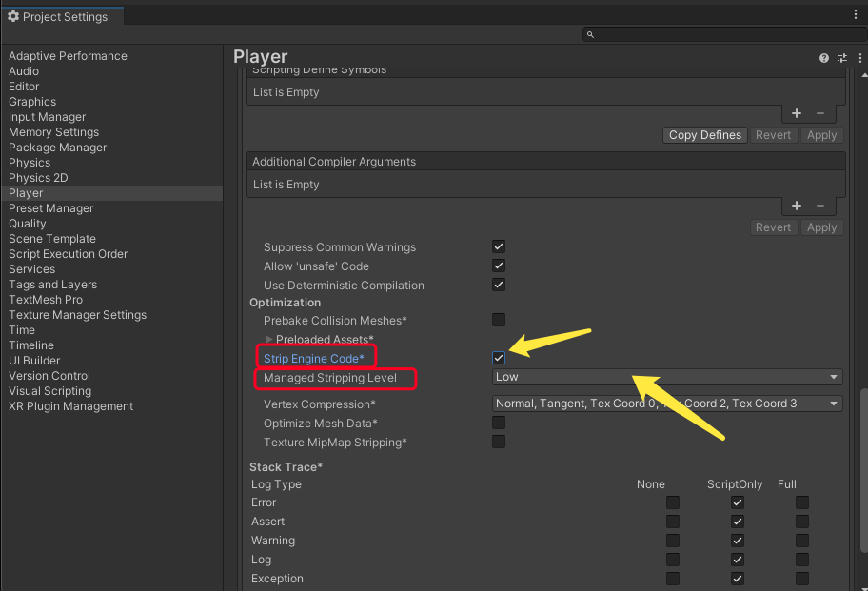Open the Vertex Compression dropdown
The width and height of the screenshot is (868, 591).
click(x=667, y=404)
